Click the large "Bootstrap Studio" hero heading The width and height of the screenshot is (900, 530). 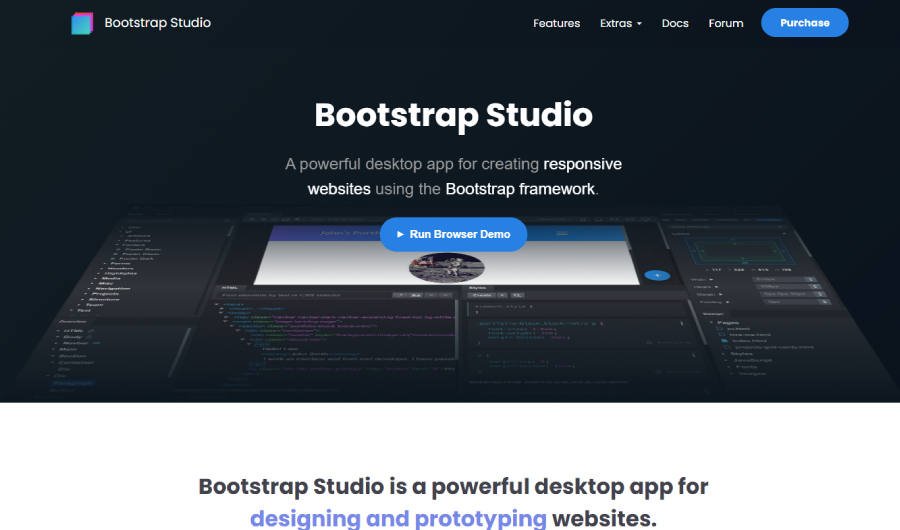coord(453,115)
